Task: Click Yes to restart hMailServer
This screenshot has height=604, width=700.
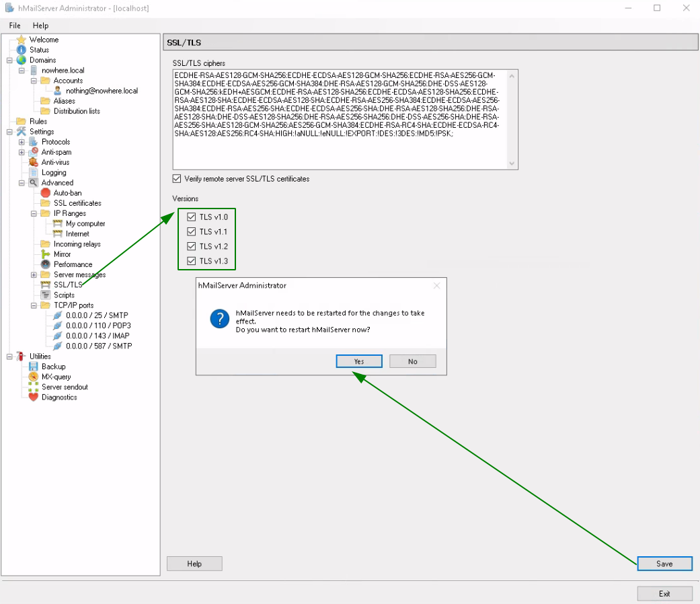Action: point(359,362)
